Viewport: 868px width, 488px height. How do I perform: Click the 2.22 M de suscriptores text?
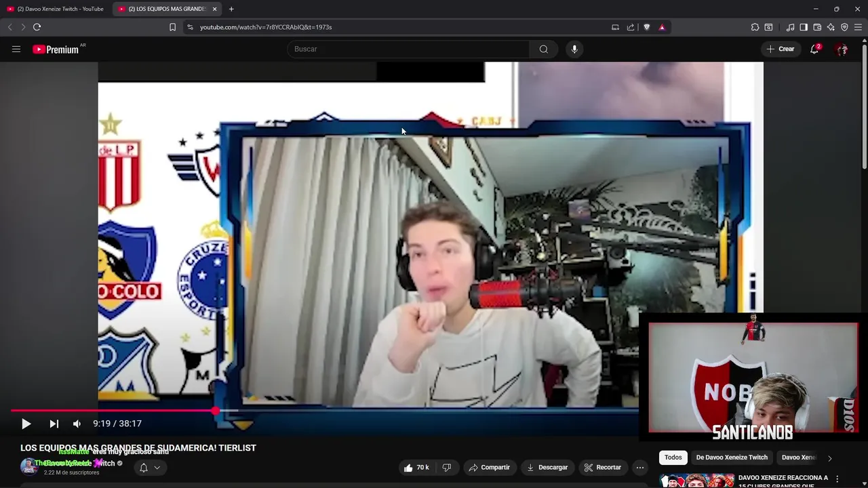click(71, 472)
